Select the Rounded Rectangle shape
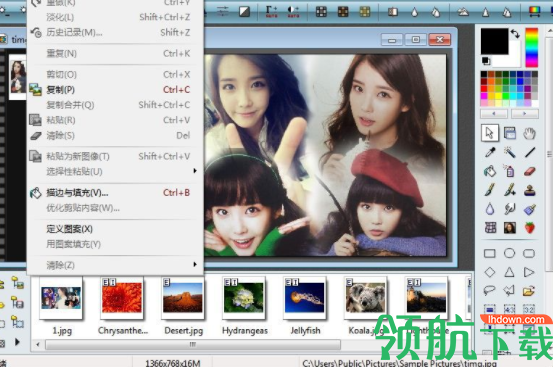This screenshot has width=553, height=367. coord(529,253)
